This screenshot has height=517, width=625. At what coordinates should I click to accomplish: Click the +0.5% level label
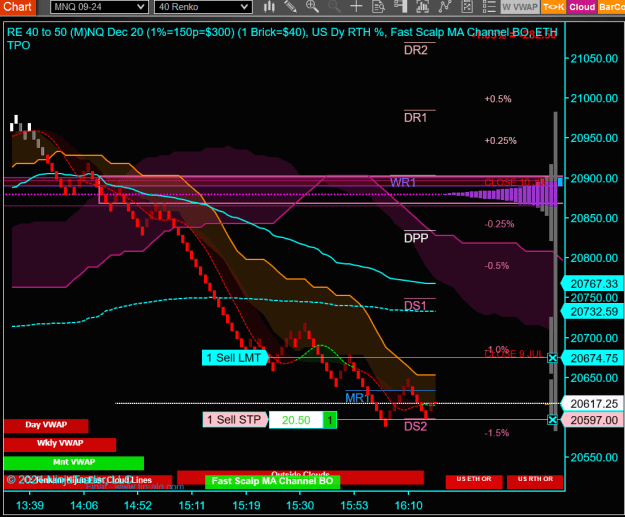click(498, 99)
